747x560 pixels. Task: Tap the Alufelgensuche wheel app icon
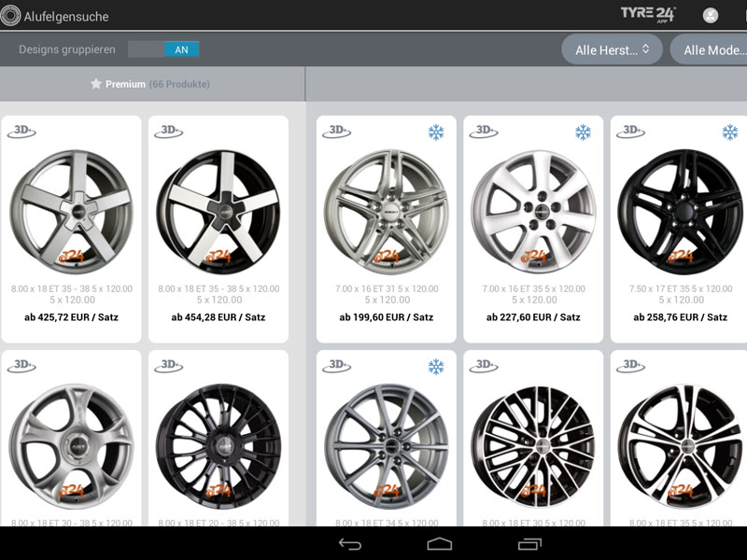(x=11, y=16)
